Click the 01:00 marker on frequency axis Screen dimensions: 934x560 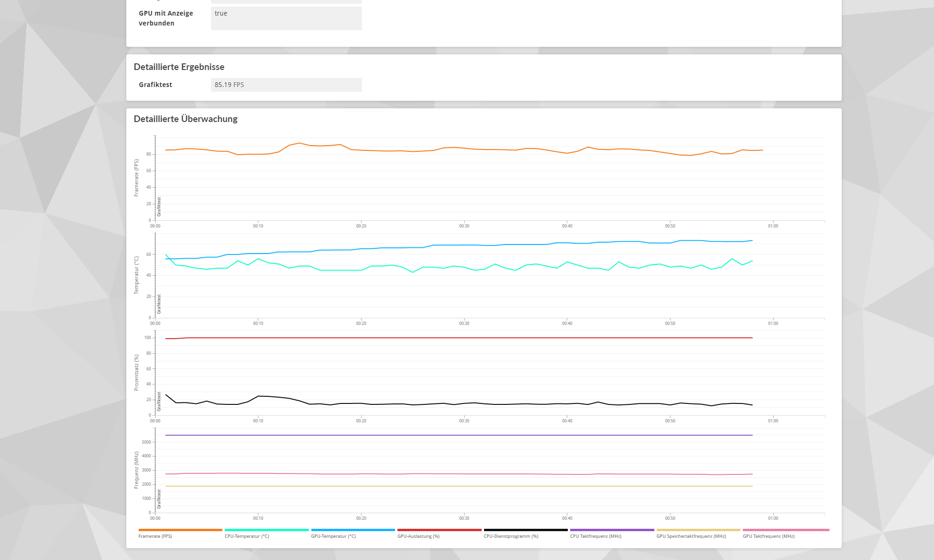point(773,518)
